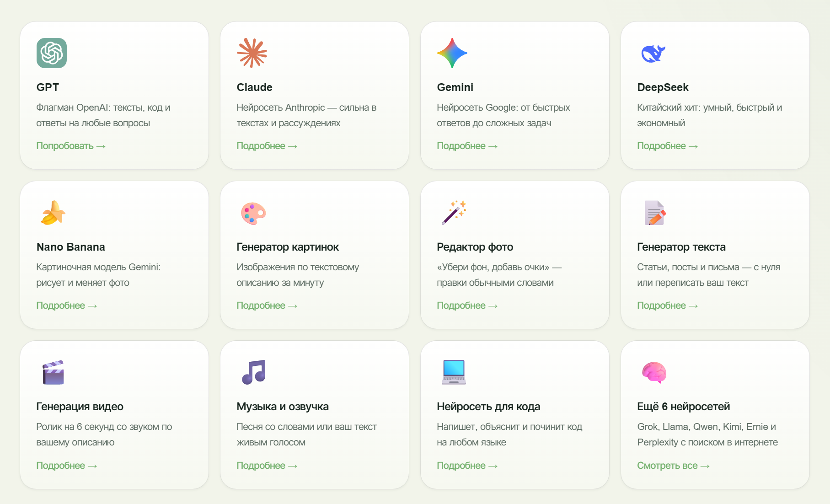Click the document with pencil icon

coord(655,213)
